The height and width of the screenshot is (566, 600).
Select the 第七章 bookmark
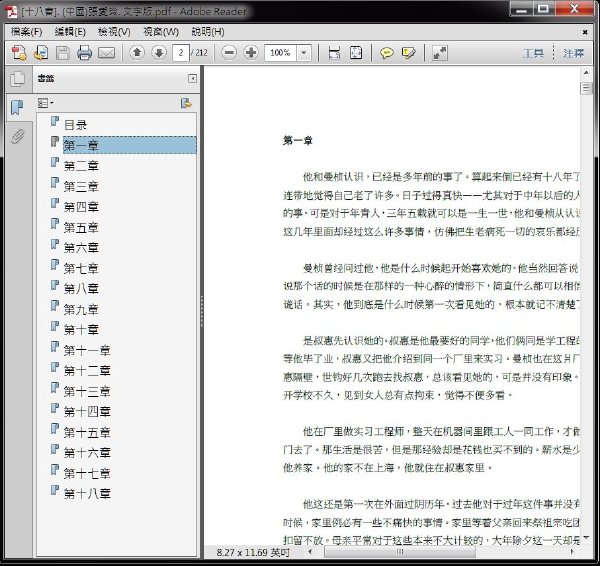(x=81, y=268)
